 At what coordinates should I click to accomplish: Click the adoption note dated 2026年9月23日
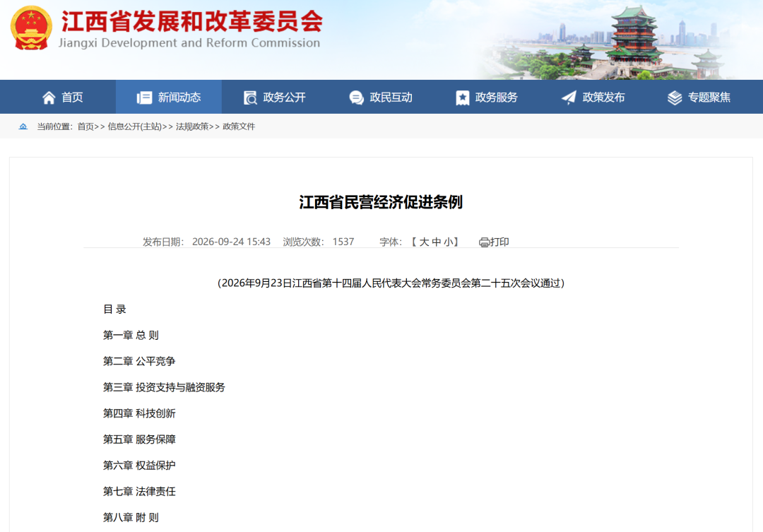391,283
